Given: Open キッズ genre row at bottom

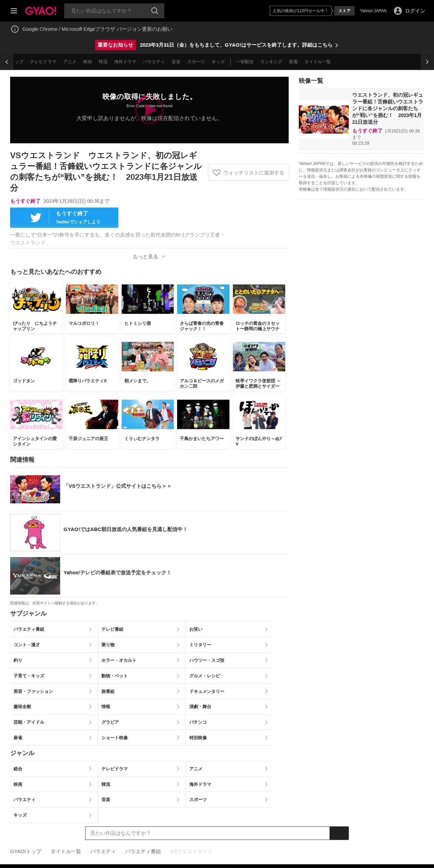Looking at the screenshot, I should tap(54, 815).
